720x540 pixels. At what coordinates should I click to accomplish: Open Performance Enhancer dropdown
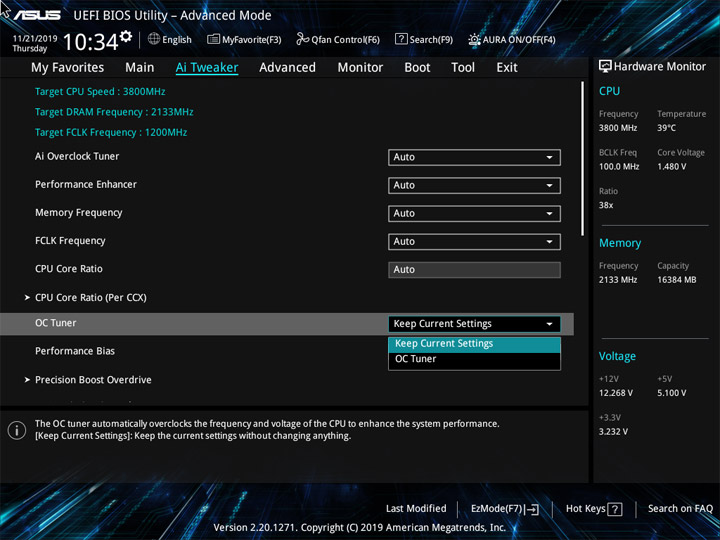[x=474, y=186]
